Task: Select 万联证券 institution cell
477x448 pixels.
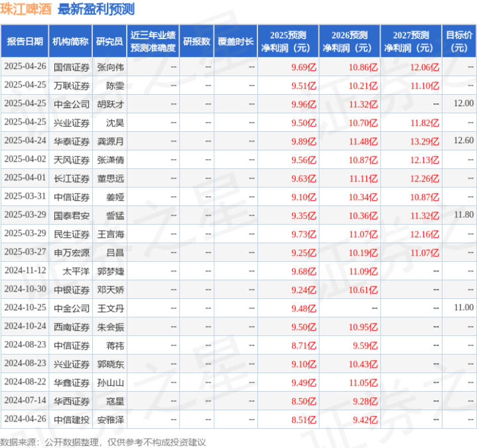Action: point(72,86)
